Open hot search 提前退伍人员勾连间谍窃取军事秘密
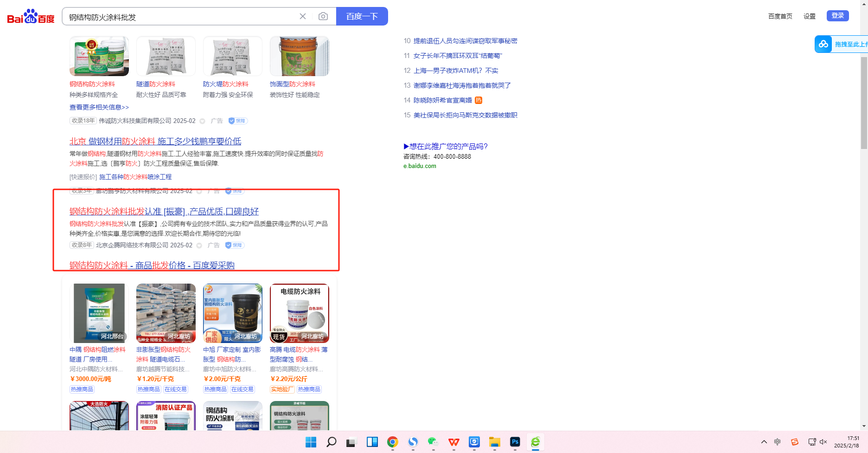 [465, 41]
